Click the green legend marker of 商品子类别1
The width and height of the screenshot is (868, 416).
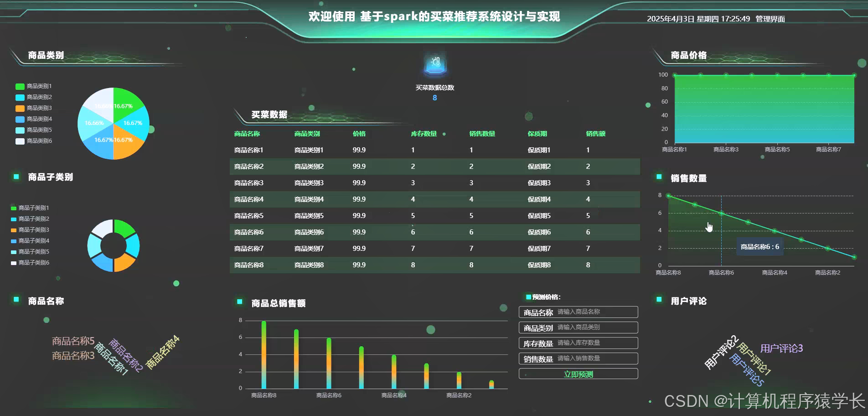(14, 208)
